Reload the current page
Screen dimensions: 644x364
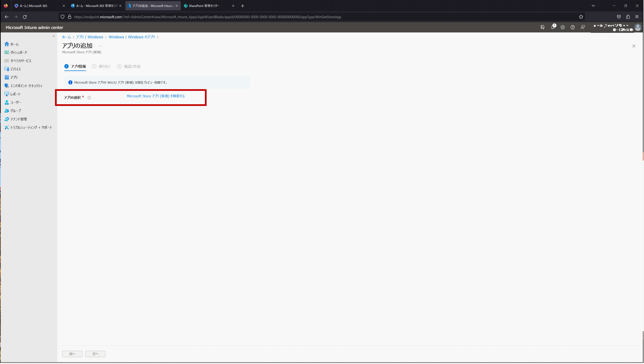coord(25,17)
